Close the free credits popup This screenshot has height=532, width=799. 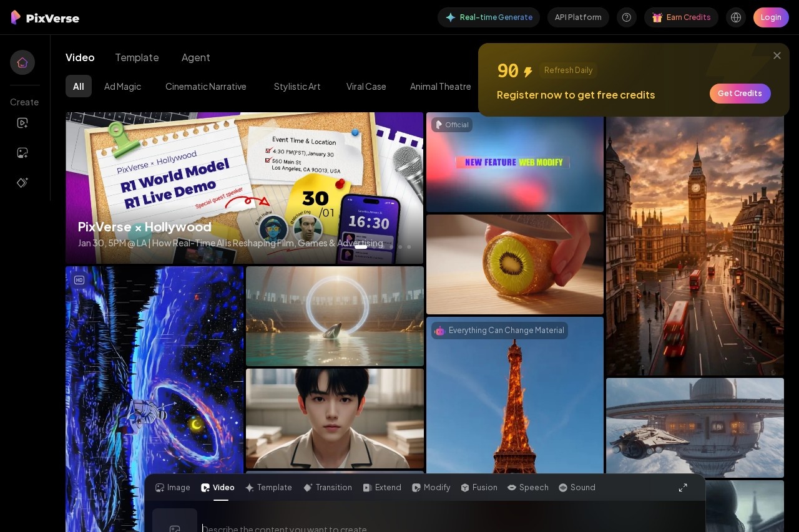777,56
